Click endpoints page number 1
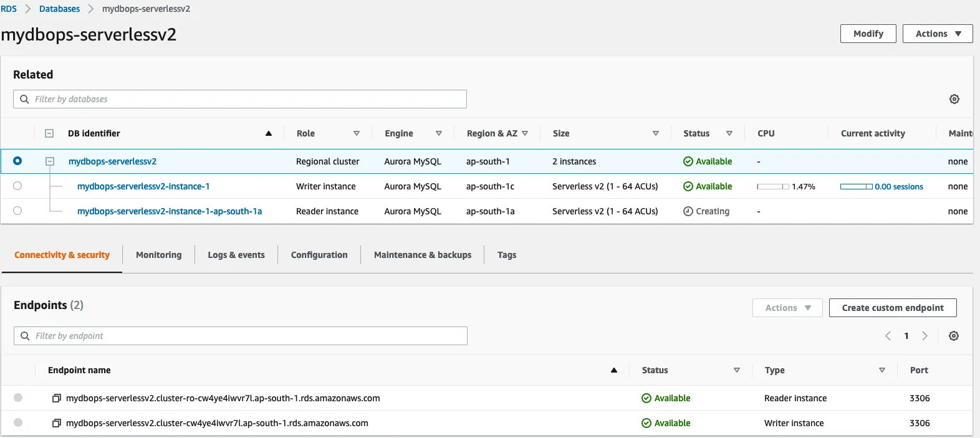Screen dimensions: 980x438 tap(906, 336)
